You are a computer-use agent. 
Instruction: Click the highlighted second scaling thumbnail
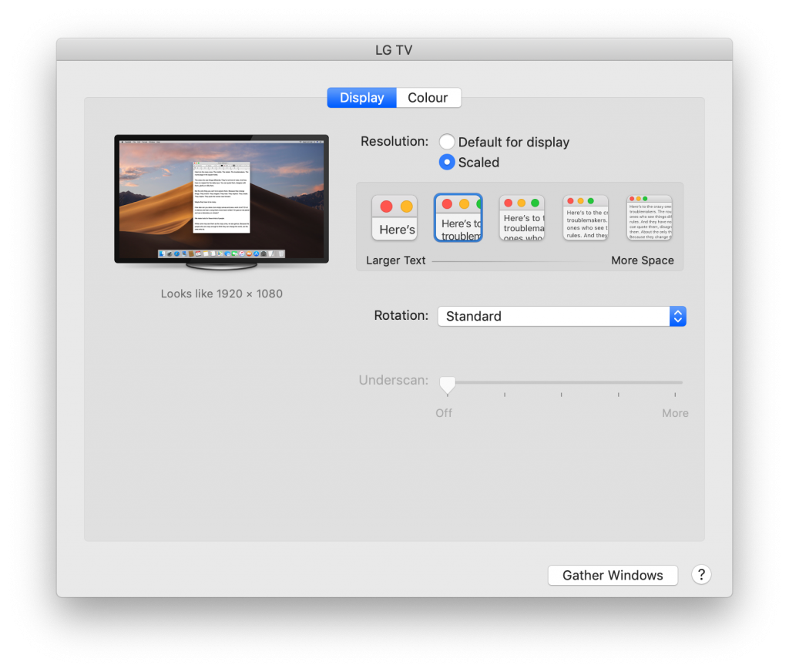pyautogui.click(x=458, y=217)
